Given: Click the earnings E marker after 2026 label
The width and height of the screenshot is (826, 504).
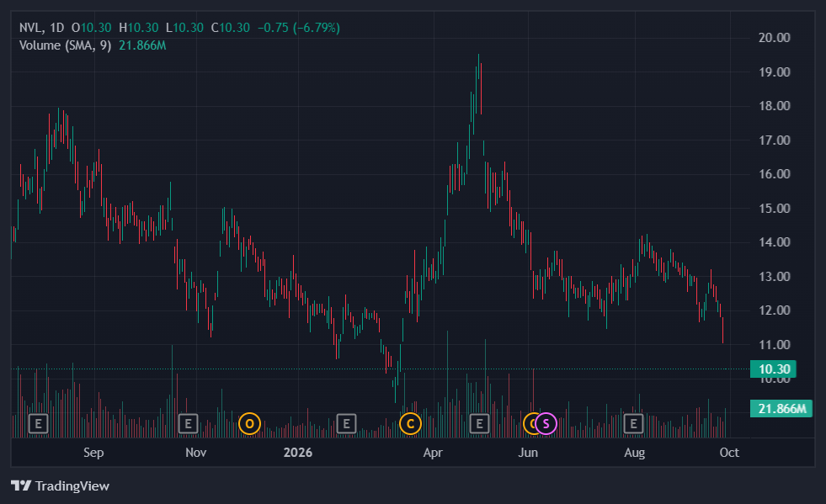Looking at the screenshot, I should (x=346, y=423).
